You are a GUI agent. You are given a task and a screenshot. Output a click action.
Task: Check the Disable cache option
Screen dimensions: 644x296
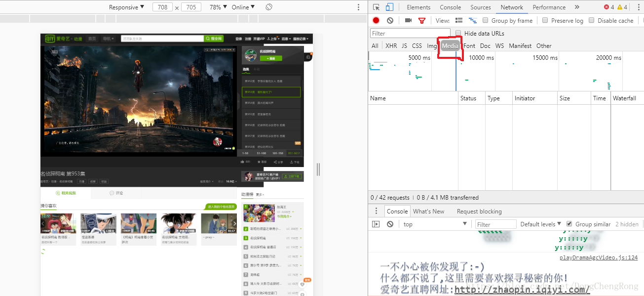[592, 21]
